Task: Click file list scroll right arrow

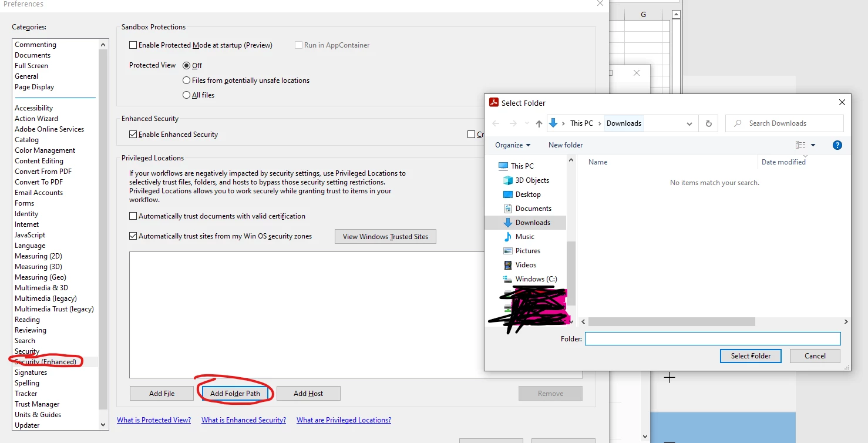Action: pyautogui.click(x=846, y=322)
